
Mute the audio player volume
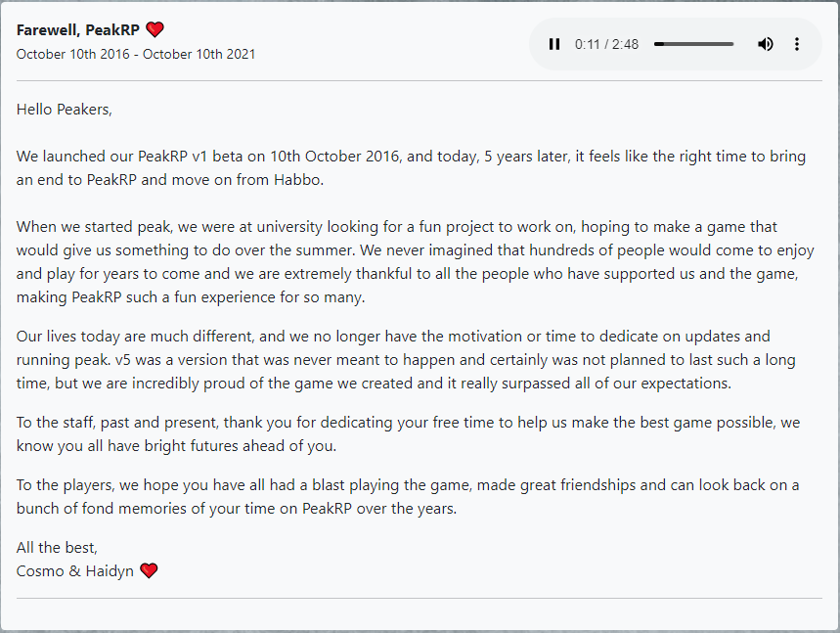(766, 44)
